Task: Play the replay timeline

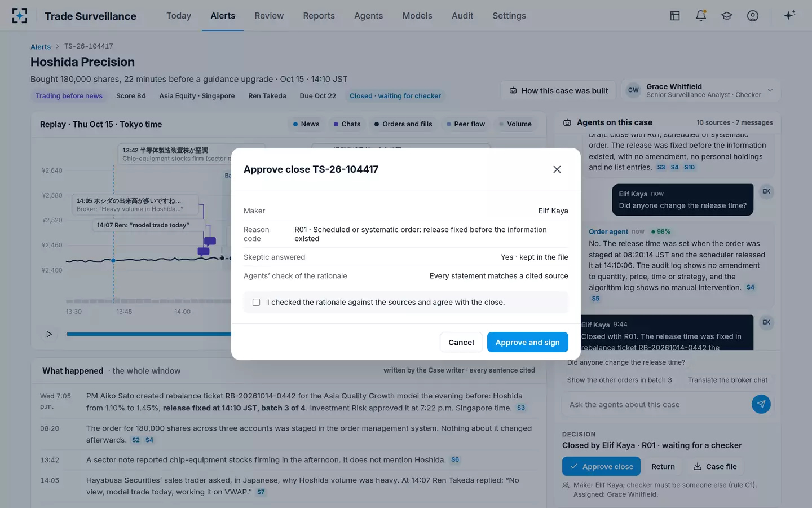Action: [x=49, y=334]
